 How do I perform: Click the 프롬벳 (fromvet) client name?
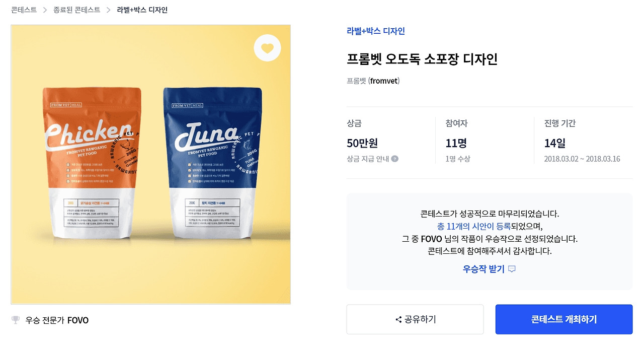pos(373,81)
